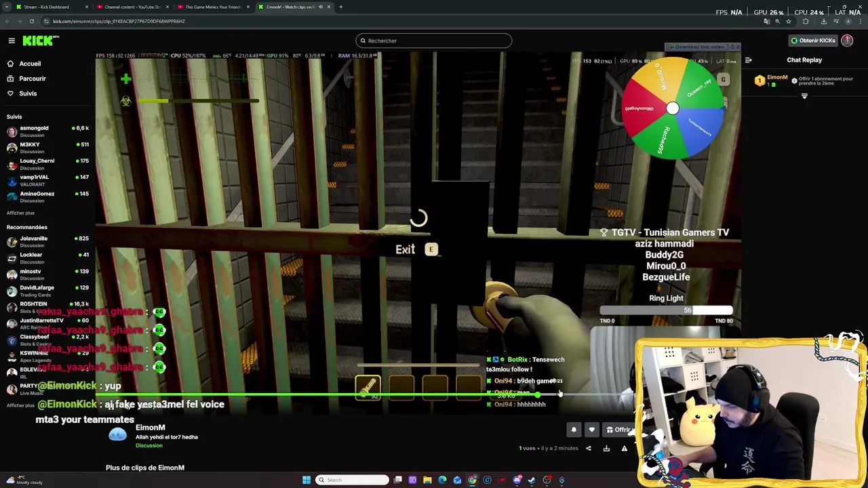This screenshot has width=868, height=488.
Task: Open M3KKY channel in the sidebar
Action: coord(47,147)
